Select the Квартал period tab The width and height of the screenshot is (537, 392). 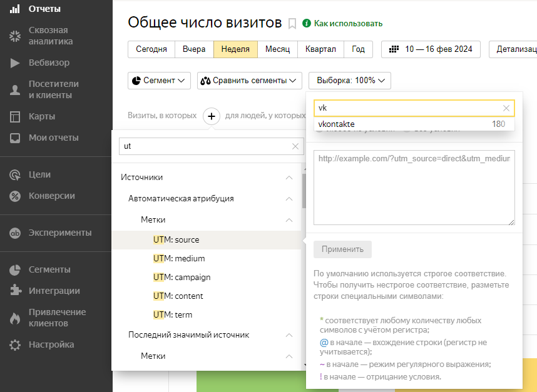320,49
